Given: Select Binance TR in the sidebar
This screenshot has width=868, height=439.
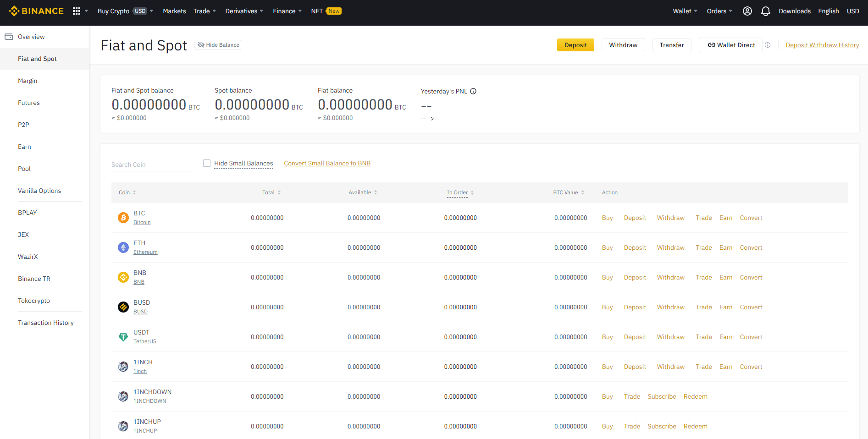Looking at the screenshot, I should pos(34,279).
